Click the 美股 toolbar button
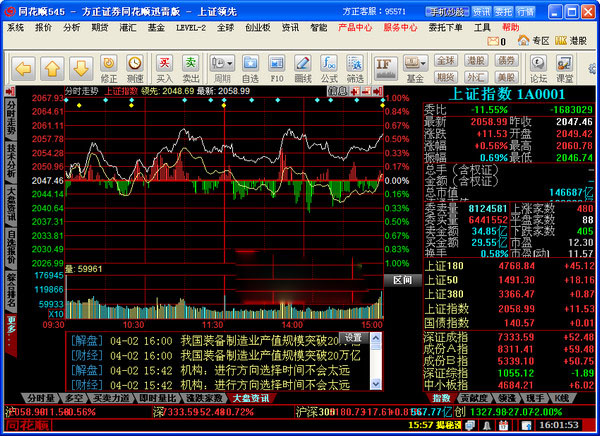 506,77
